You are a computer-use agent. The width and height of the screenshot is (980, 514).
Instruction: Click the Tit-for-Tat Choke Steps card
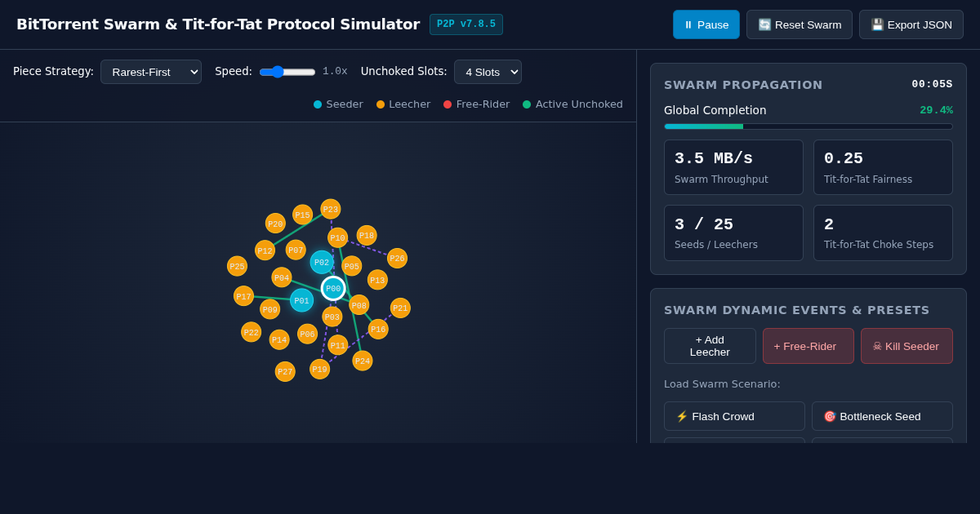[883, 233]
